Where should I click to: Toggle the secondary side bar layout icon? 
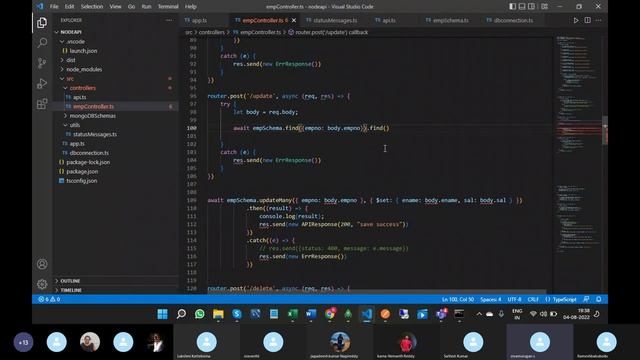(x=531, y=7)
